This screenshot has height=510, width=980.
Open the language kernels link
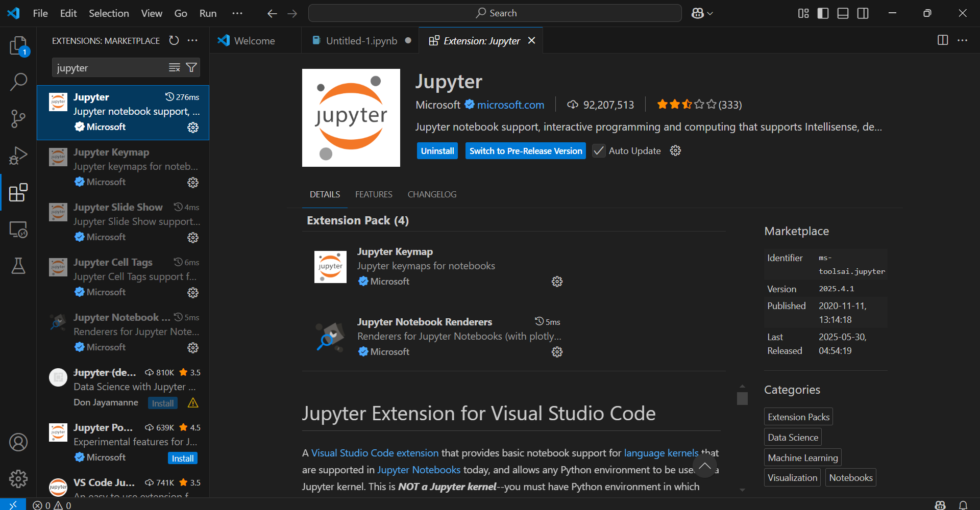661,453
